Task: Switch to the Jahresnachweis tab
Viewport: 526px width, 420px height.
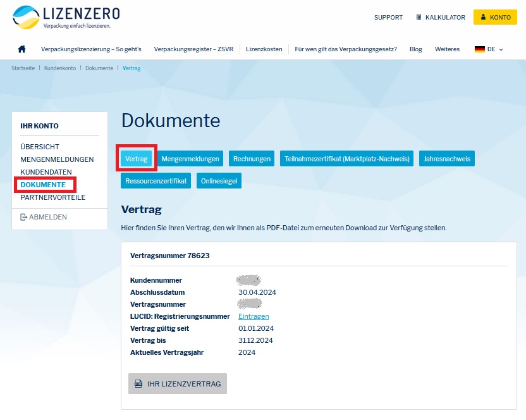Action: 447,159
